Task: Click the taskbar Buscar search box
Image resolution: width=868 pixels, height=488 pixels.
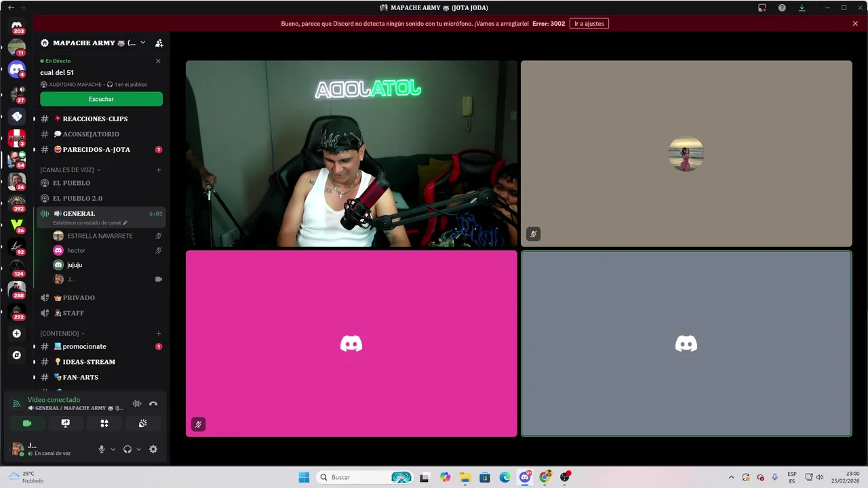Action: click(x=365, y=477)
